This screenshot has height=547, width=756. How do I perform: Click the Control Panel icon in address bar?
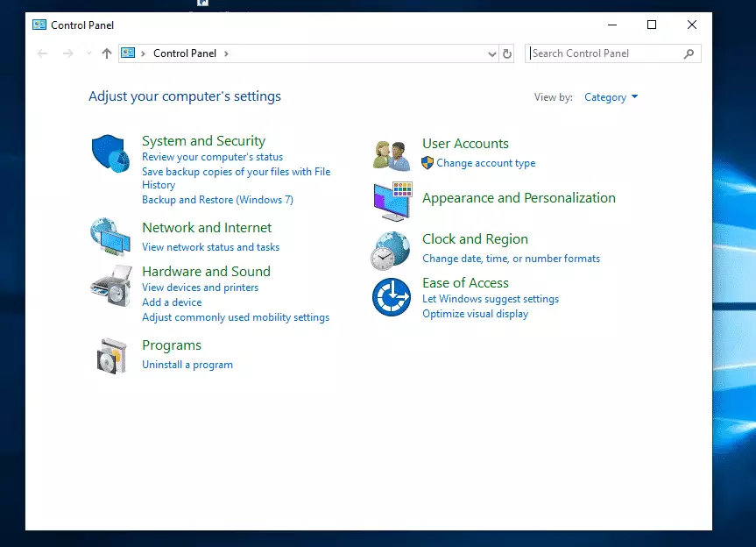[x=128, y=53]
